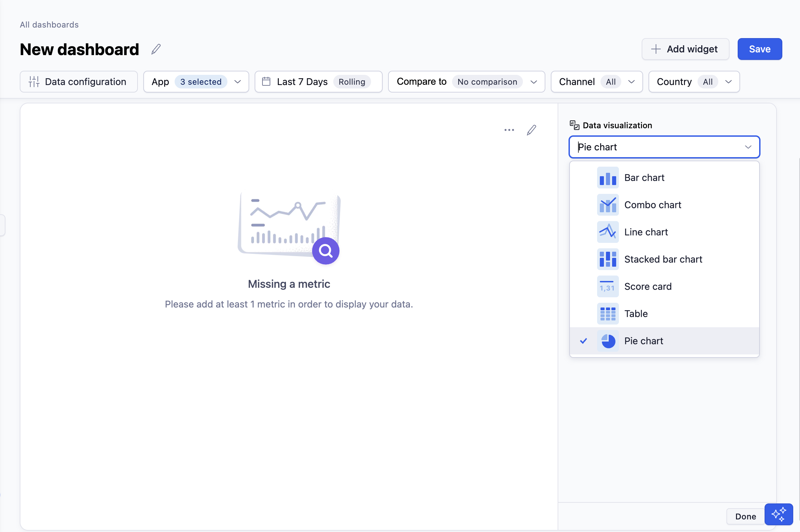
Task: Click the Save button
Action: 759,49
